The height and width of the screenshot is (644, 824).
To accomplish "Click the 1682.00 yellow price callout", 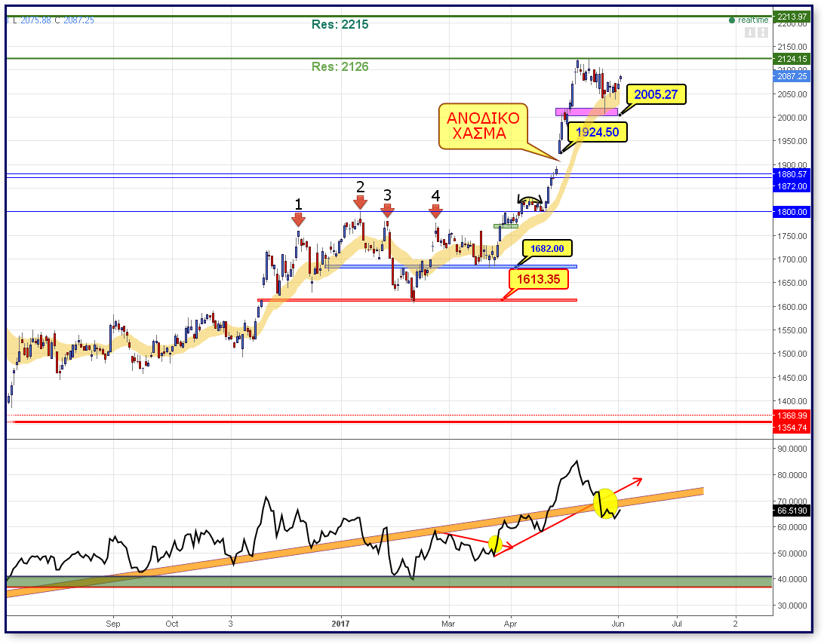I will coord(547,248).
